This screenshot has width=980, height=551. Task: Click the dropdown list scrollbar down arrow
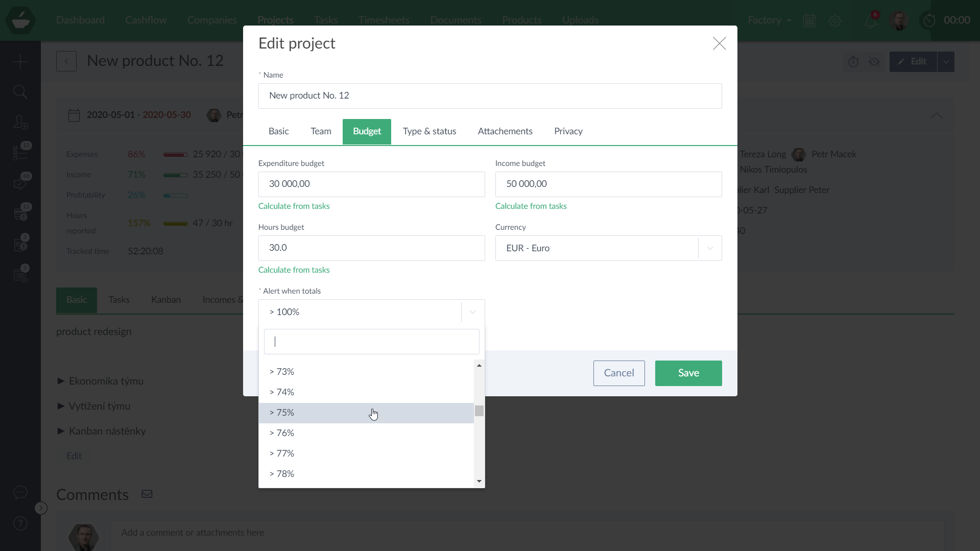[x=479, y=481]
